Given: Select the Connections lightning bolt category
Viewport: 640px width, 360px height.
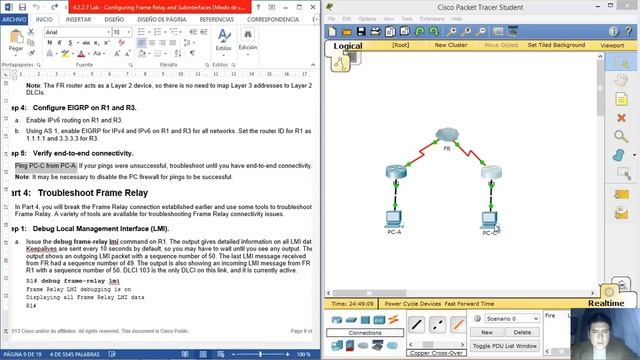Looking at the screenshot, I should 393,320.
